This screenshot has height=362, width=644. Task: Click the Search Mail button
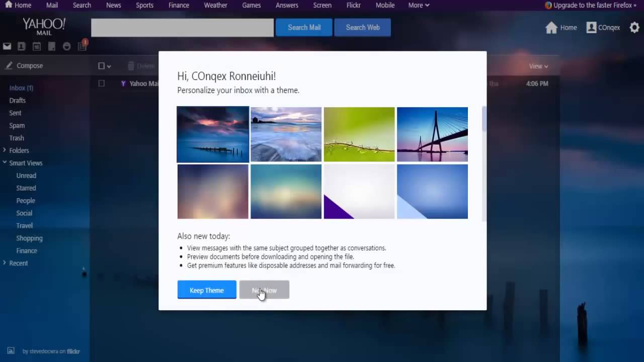[x=304, y=28]
